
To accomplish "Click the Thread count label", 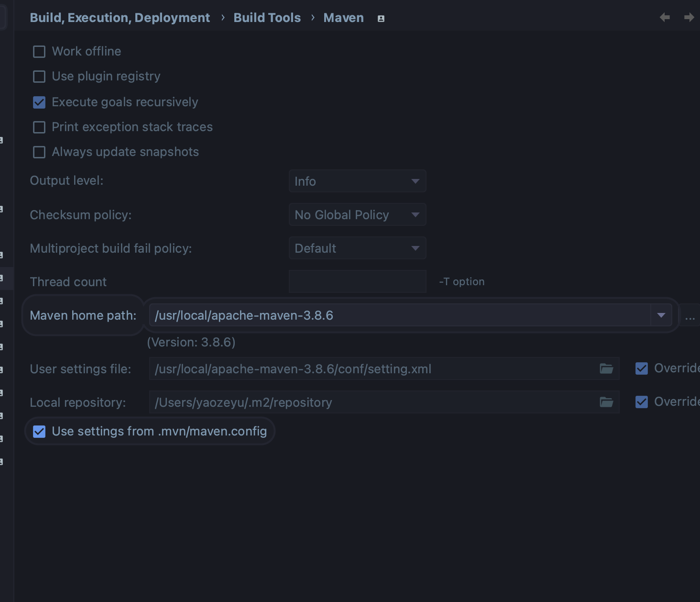I will (68, 282).
